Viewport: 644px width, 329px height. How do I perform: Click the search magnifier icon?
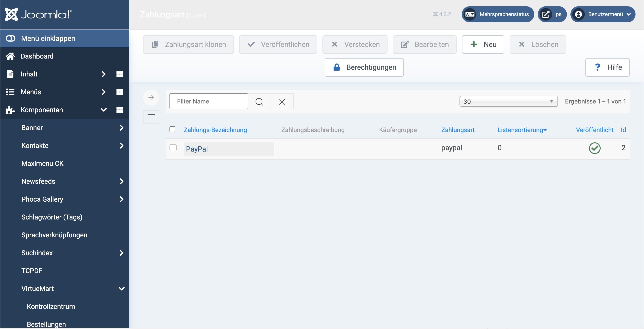(x=259, y=101)
